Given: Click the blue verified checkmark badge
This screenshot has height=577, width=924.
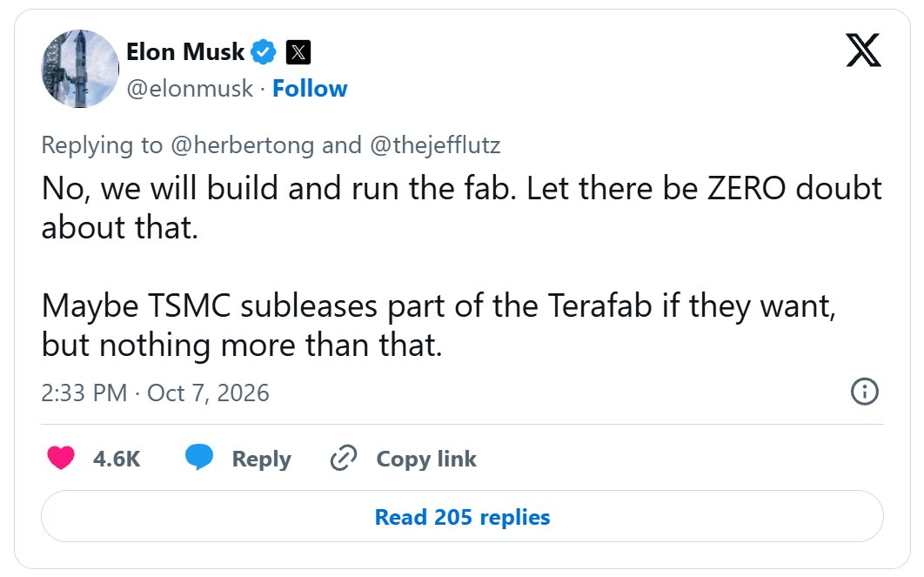Looking at the screenshot, I should pos(264,52).
